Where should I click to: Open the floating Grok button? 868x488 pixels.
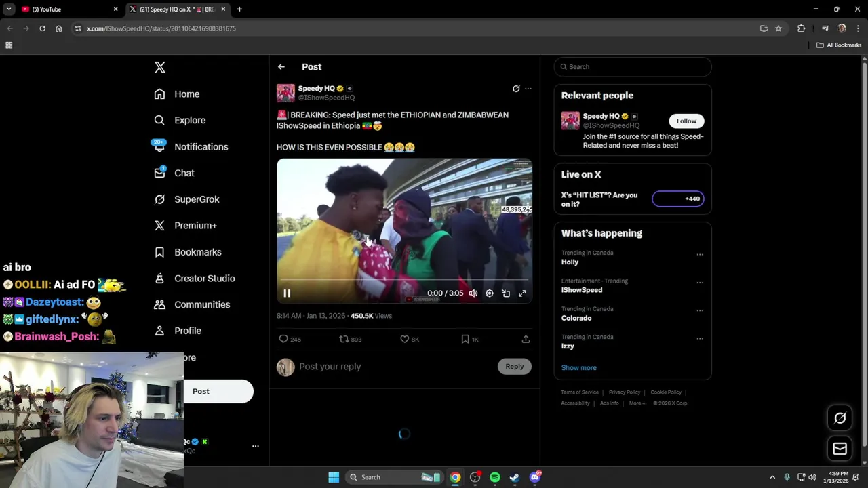pyautogui.click(x=840, y=418)
